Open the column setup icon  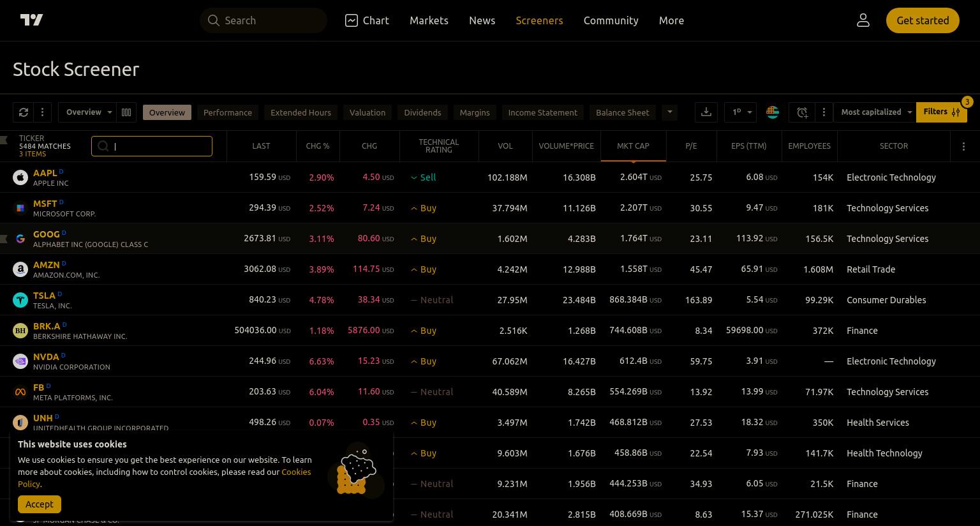[x=126, y=112]
